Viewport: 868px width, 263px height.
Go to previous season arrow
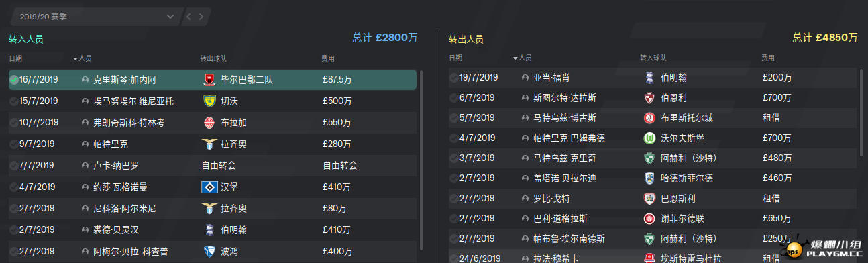[x=189, y=16]
